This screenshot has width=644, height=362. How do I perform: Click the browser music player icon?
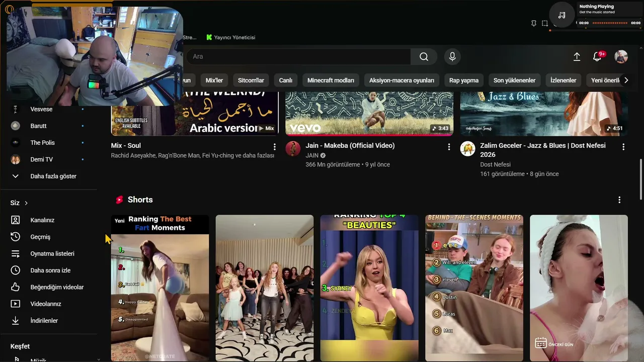[x=562, y=15]
